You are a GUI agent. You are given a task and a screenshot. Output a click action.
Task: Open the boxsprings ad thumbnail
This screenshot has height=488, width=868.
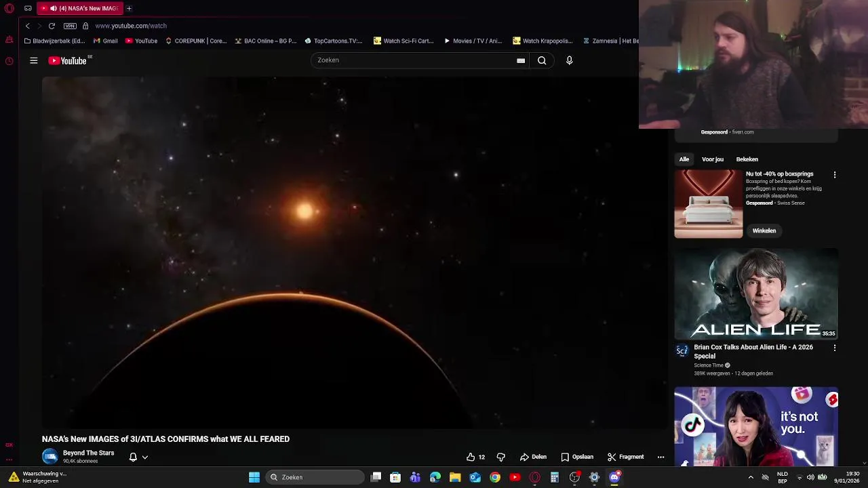click(x=709, y=204)
